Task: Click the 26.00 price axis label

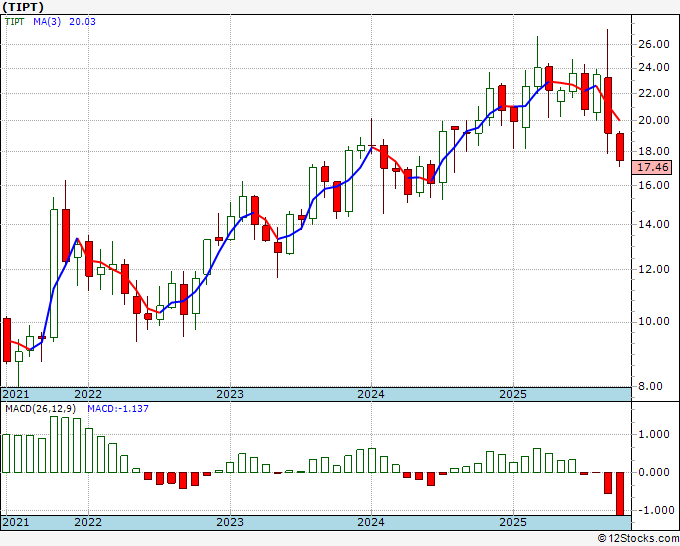Action: click(x=654, y=44)
